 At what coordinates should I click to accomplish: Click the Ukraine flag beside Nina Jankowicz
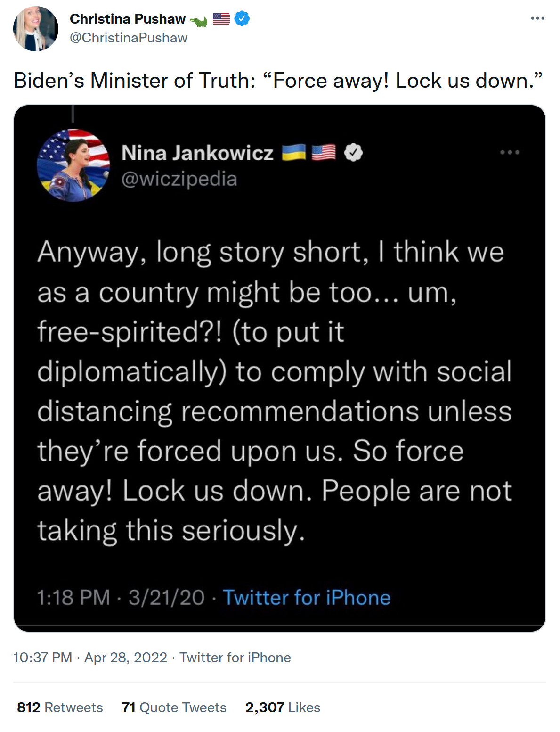coord(293,153)
